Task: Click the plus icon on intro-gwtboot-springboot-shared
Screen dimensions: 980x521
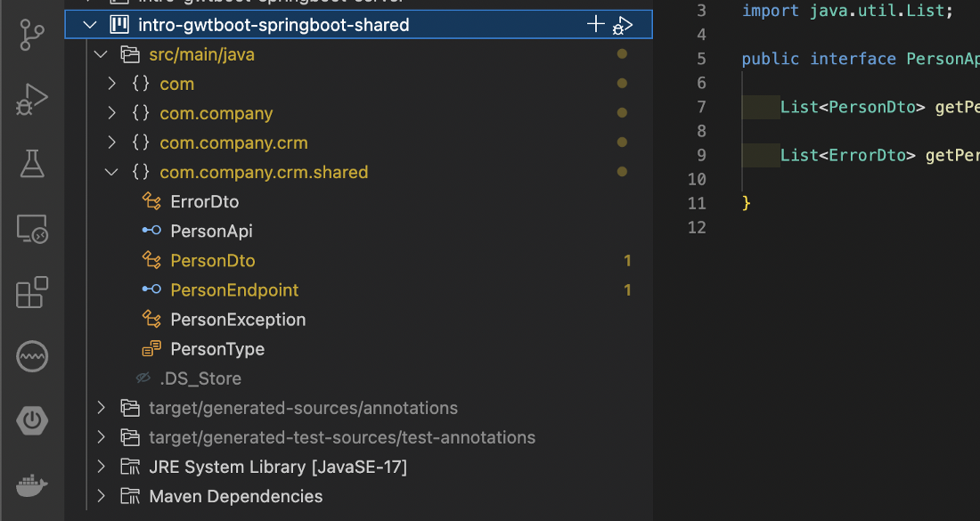Action: click(596, 24)
